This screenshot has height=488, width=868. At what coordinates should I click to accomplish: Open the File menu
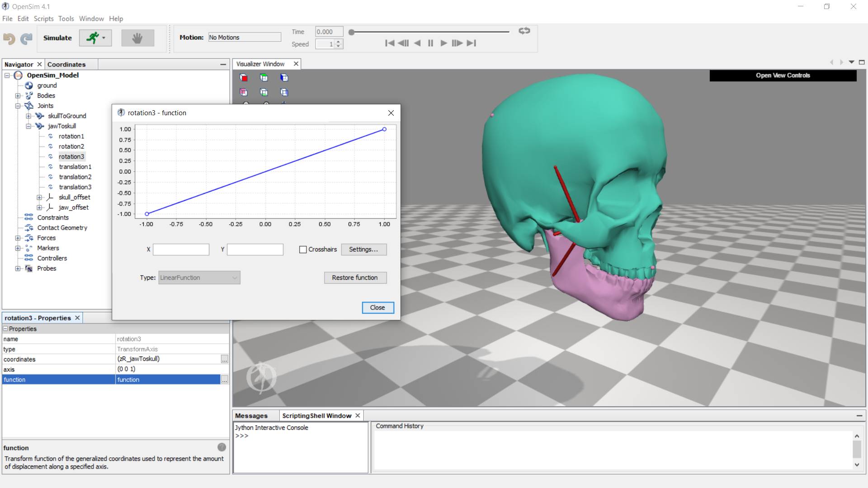pyautogui.click(x=7, y=19)
